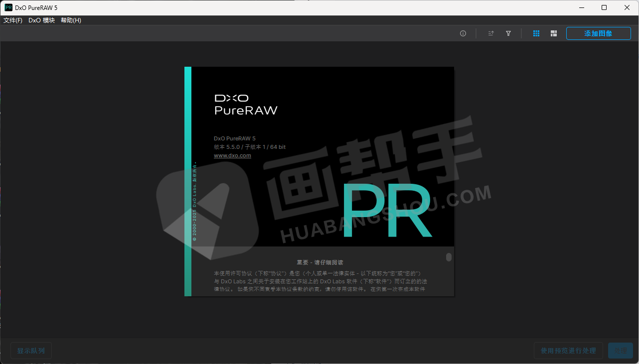Open the sort order icon in toolbar
The height and width of the screenshot is (364, 639).
(x=491, y=33)
